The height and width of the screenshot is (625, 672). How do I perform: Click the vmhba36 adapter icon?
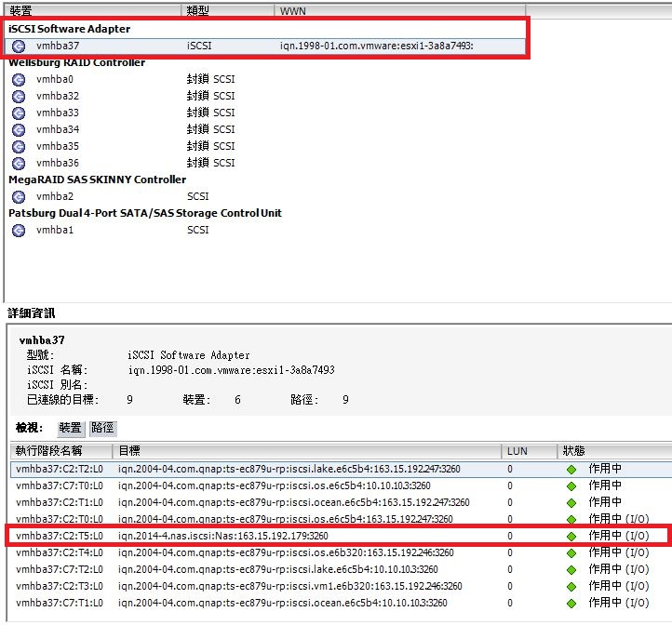point(19,163)
